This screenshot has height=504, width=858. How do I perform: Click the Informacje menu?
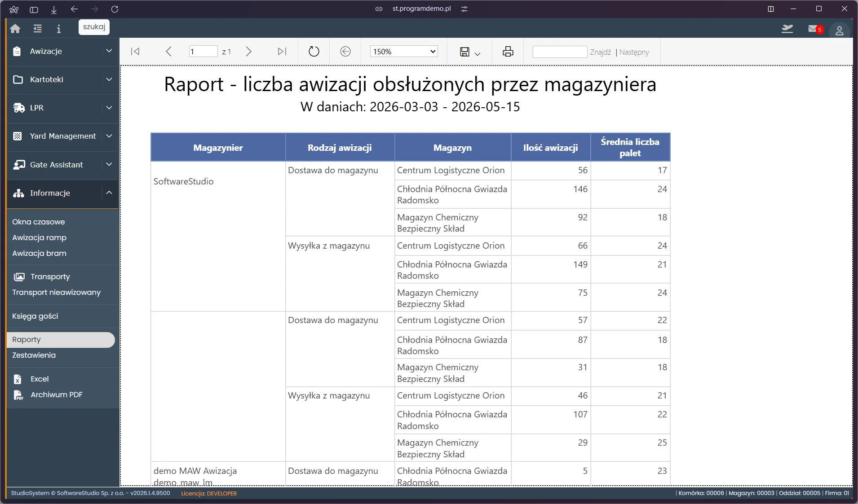(50, 193)
